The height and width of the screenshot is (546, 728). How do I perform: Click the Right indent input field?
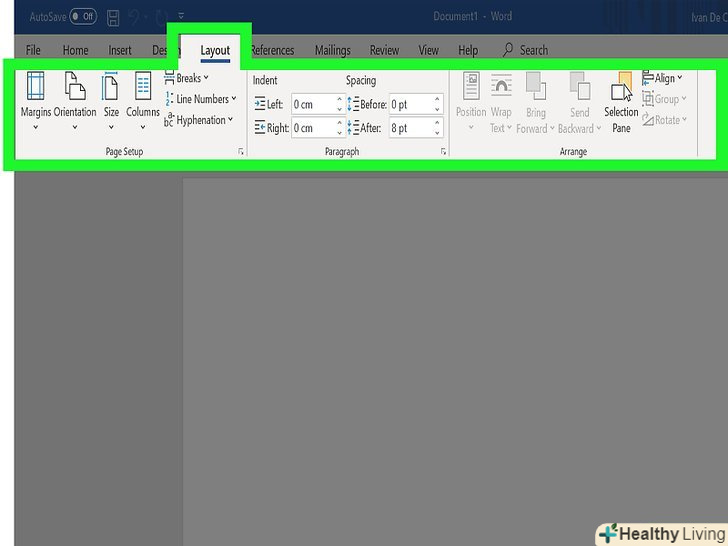(x=313, y=128)
